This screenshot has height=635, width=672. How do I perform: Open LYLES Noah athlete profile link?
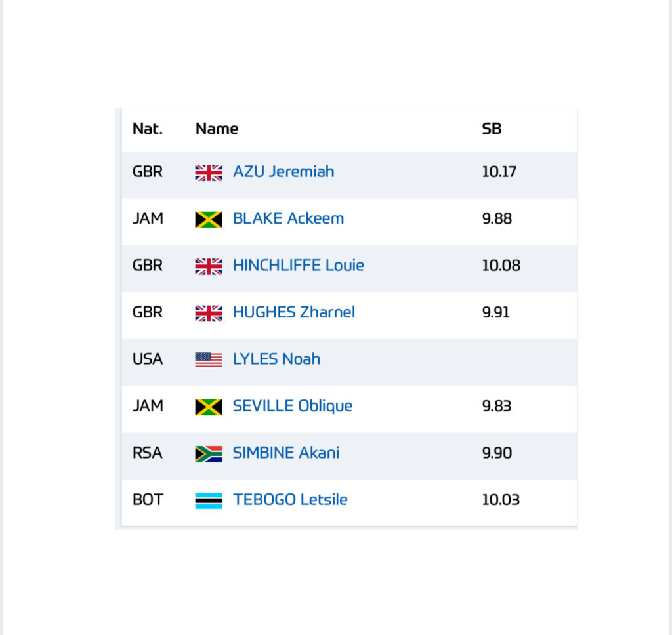coord(276,359)
